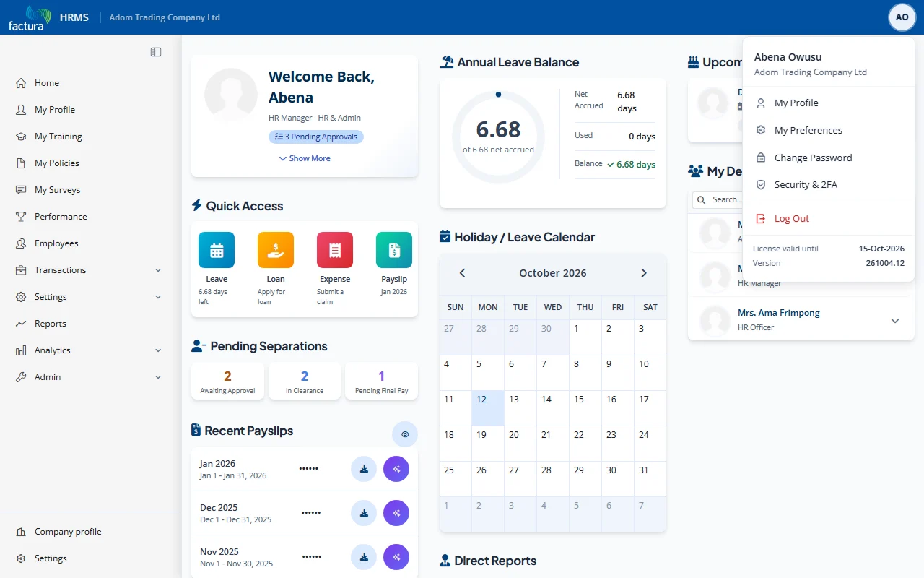This screenshot has width=924, height=578.
Task: Open the 3 Pending Approvals badge
Action: [316, 137]
